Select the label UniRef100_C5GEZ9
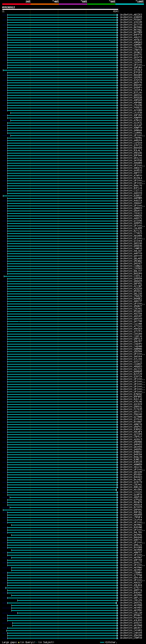146x644 pixels. 131,296
